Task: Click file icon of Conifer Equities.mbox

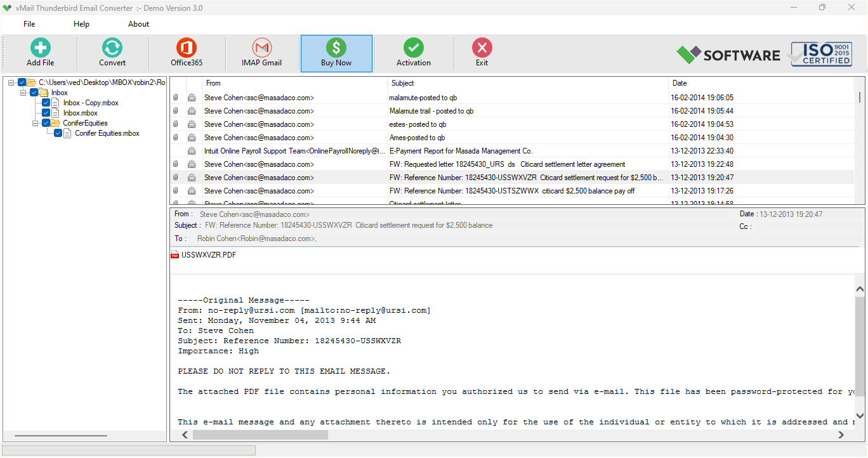Action: [x=67, y=133]
